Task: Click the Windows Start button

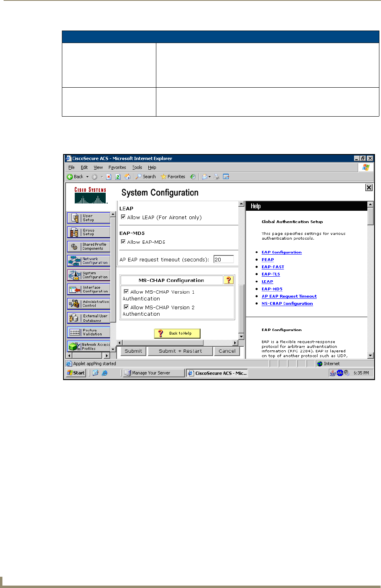Action: (x=76, y=373)
